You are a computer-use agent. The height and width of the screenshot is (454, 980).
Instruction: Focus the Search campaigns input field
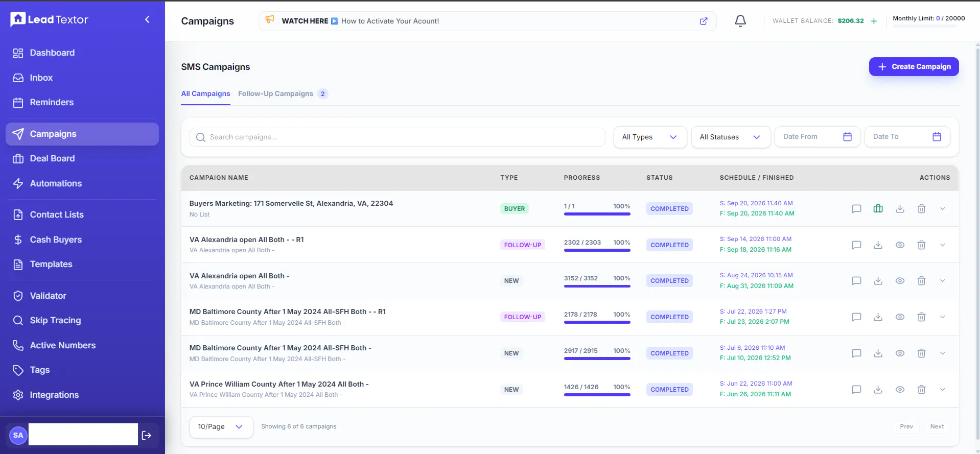tap(397, 137)
